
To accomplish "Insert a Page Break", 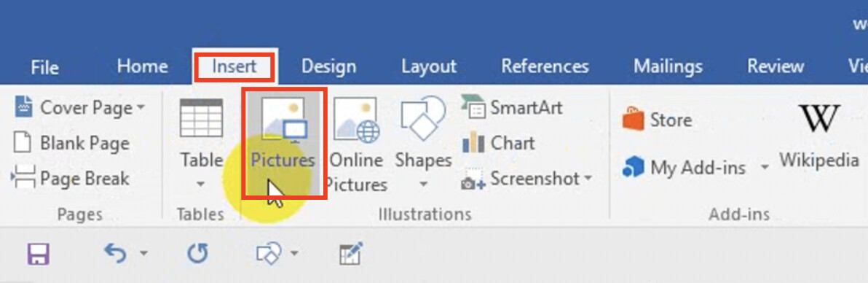I will (x=70, y=178).
